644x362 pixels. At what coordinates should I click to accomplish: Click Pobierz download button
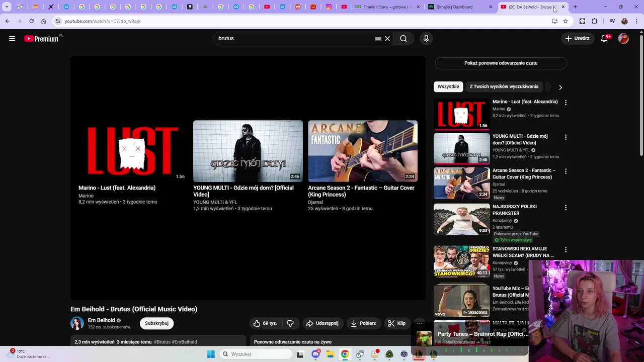pos(363,323)
